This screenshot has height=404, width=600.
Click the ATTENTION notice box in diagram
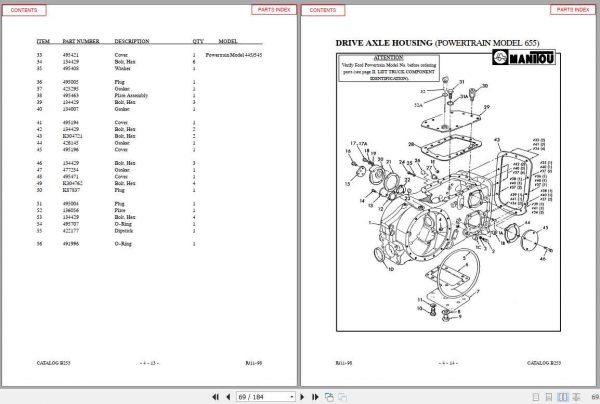(389, 68)
